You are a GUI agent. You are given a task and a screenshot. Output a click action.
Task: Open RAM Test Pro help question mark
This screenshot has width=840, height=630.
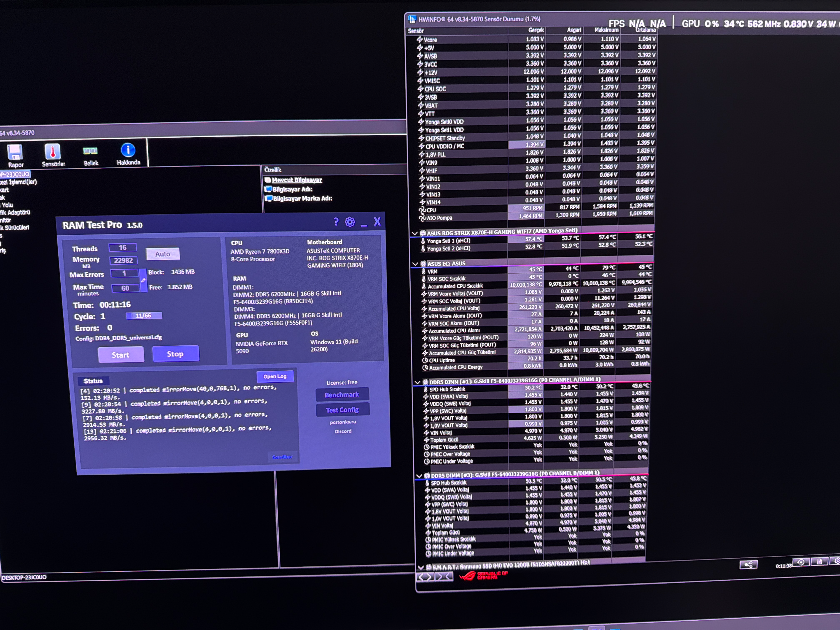336,222
